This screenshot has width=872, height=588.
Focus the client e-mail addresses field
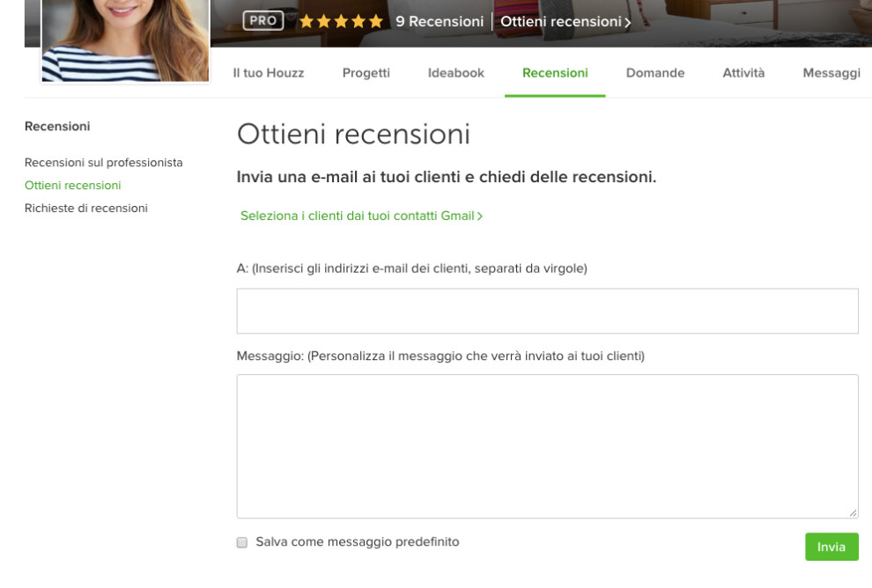[547, 311]
